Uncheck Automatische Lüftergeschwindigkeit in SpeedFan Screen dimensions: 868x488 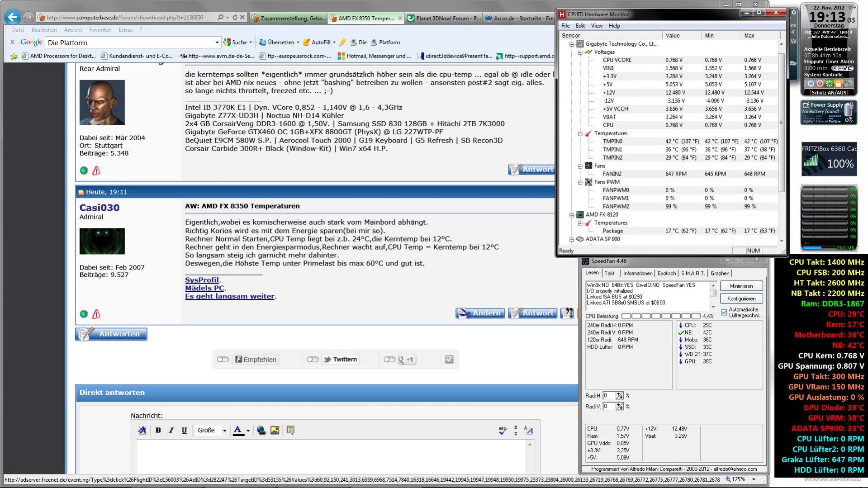tap(724, 313)
